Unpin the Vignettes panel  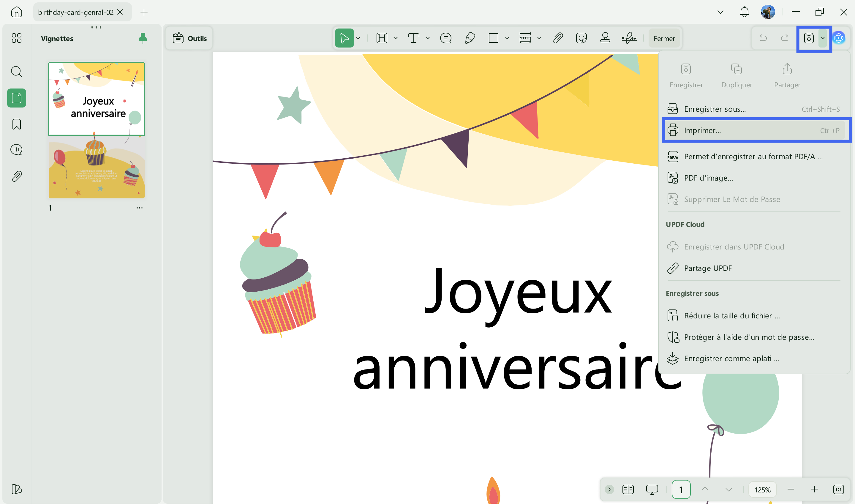143,38
